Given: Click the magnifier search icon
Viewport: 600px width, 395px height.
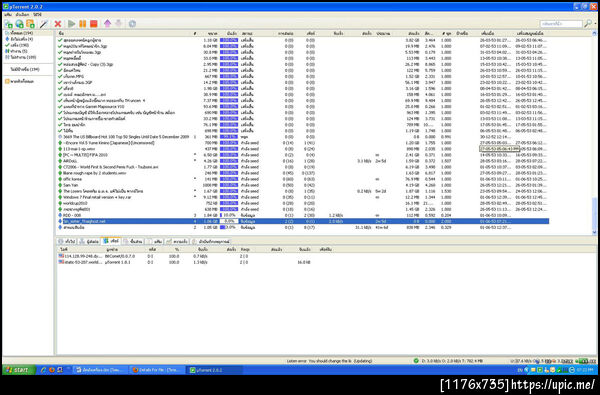Looking at the screenshot, I should [587, 24].
